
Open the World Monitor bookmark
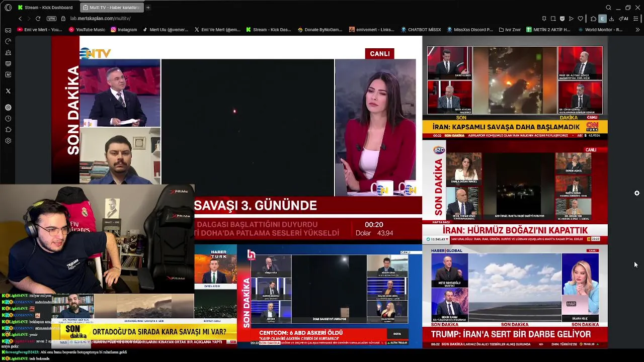600,30
